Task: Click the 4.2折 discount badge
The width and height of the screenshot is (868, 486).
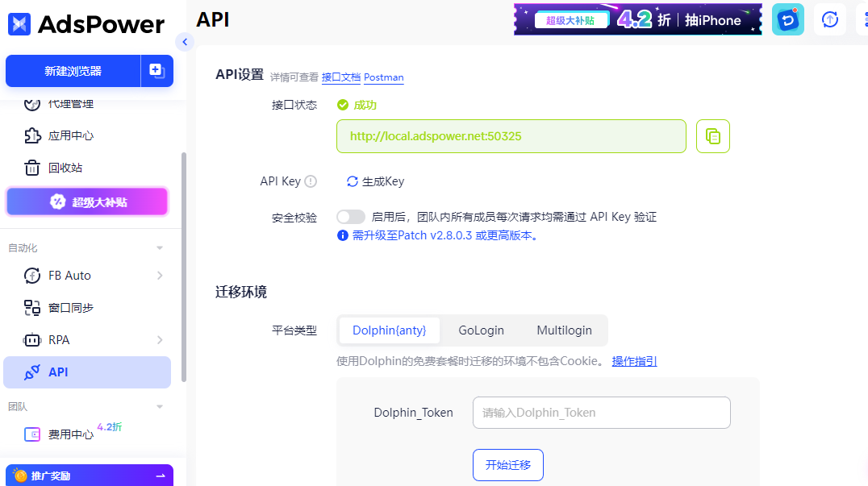Action: click(109, 427)
